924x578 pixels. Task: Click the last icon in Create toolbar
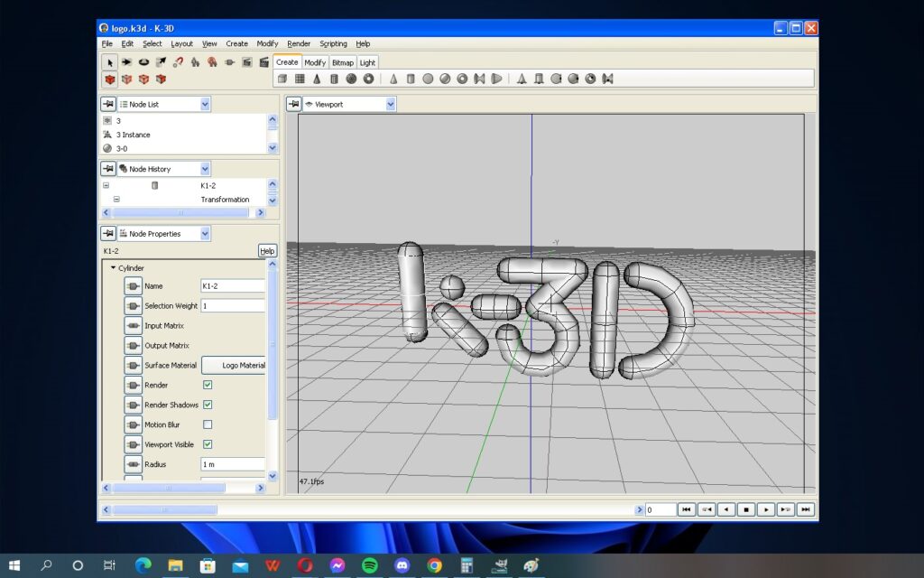click(x=607, y=79)
